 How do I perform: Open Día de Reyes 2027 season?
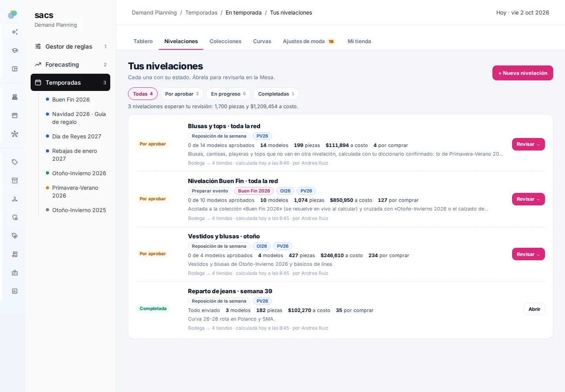77,136
